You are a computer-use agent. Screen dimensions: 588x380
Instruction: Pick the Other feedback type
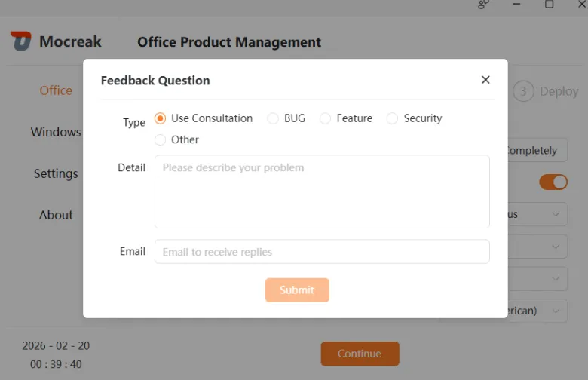(160, 140)
